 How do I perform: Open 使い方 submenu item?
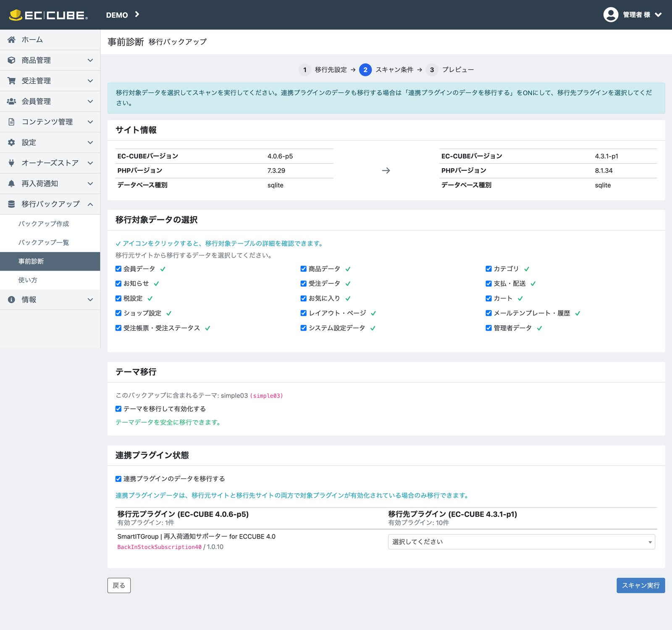click(50, 280)
